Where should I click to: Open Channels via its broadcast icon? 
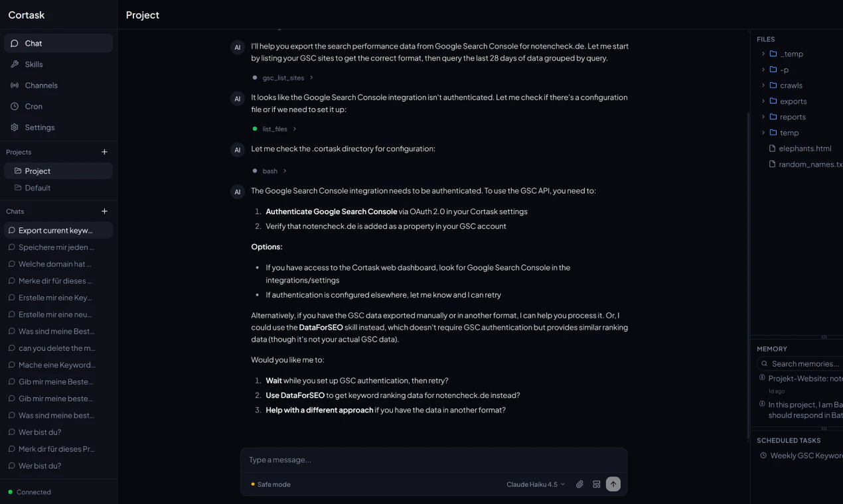[15, 86]
